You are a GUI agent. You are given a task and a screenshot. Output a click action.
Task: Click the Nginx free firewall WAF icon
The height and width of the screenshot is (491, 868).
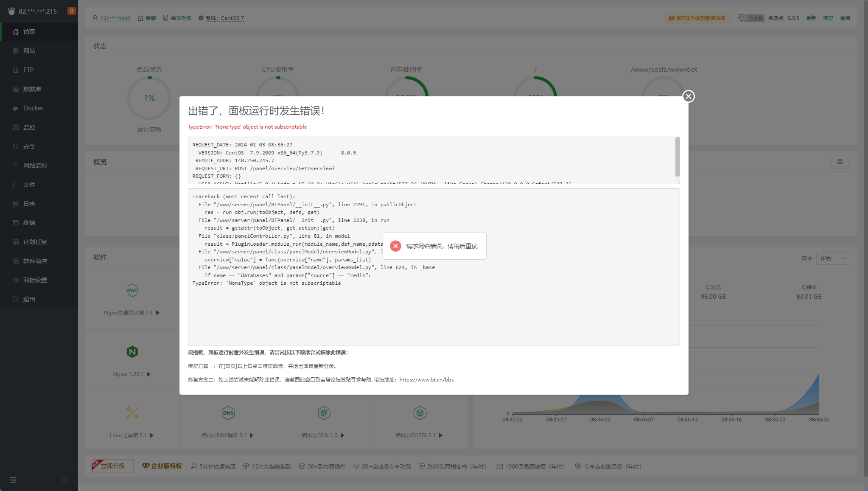pyautogui.click(x=132, y=290)
